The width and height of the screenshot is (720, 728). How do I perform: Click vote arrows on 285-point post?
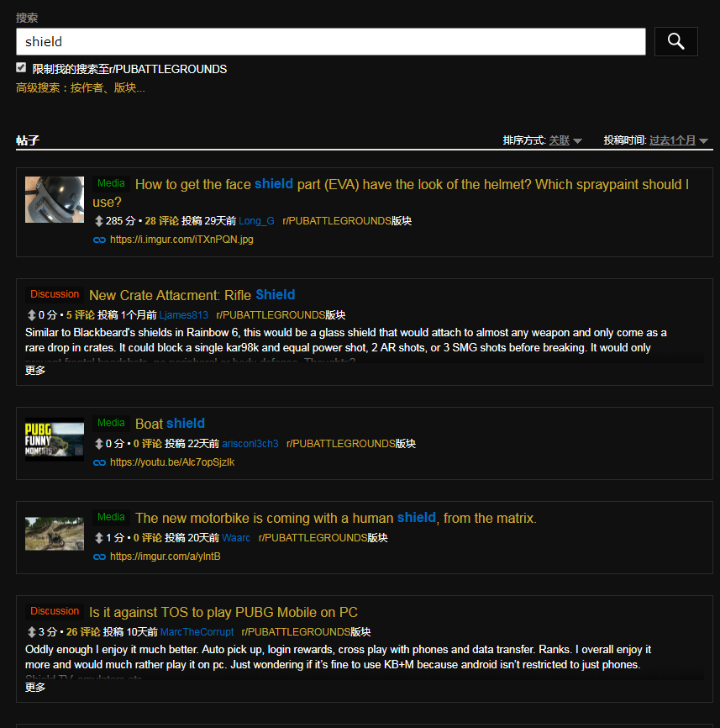pos(98,221)
